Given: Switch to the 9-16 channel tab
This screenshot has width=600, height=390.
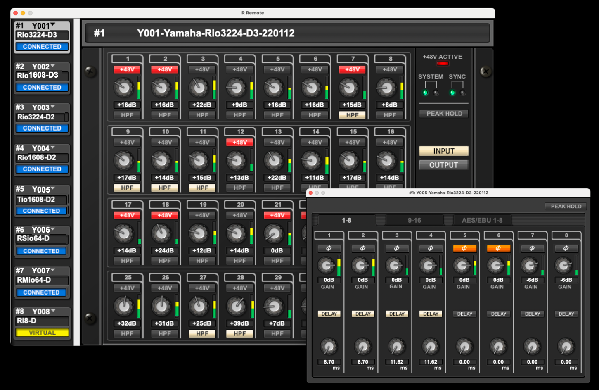Looking at the screenshot, I should point(414,220).
